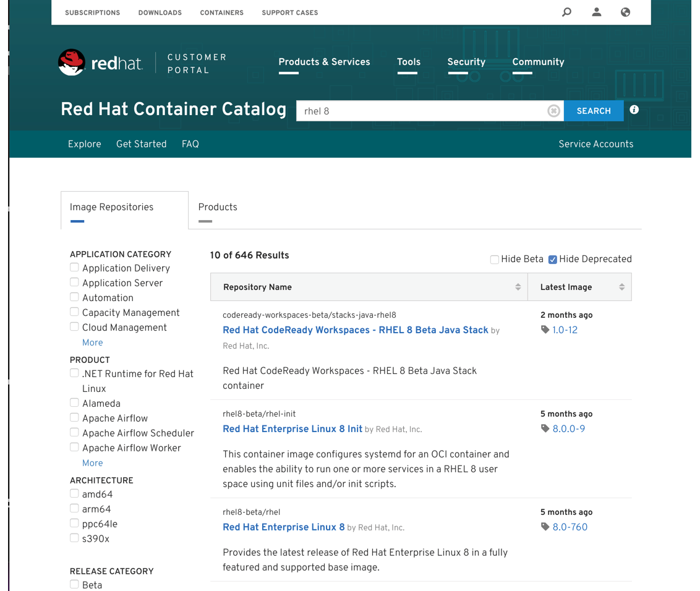700x591 pixels.
Task: Open the user account icon
Action: point(597,12)
